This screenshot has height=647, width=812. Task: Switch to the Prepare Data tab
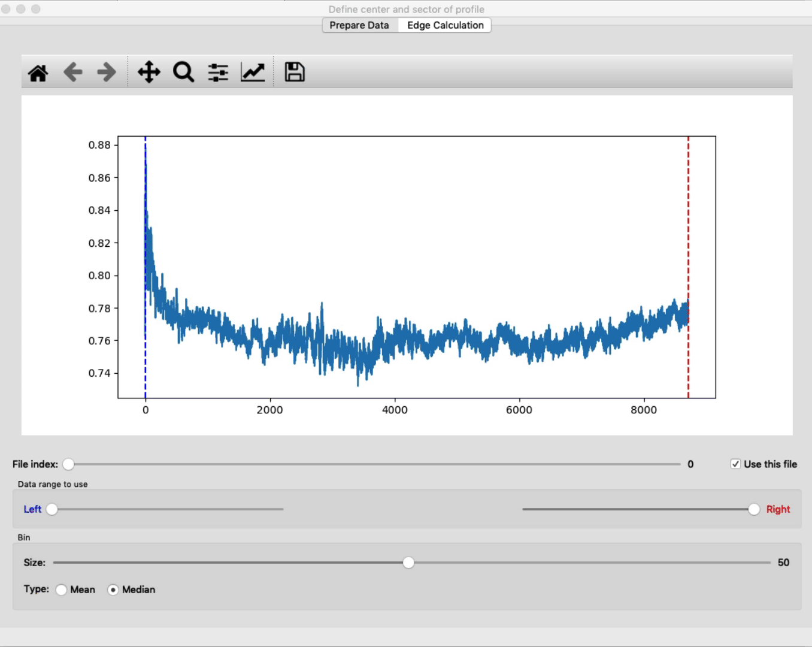point(359,25)
